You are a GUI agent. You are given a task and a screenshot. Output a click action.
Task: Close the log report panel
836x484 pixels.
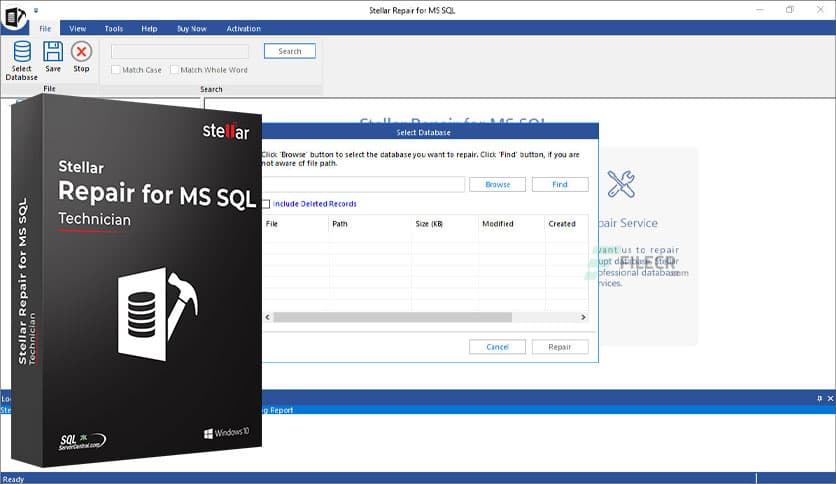[830, 398]
